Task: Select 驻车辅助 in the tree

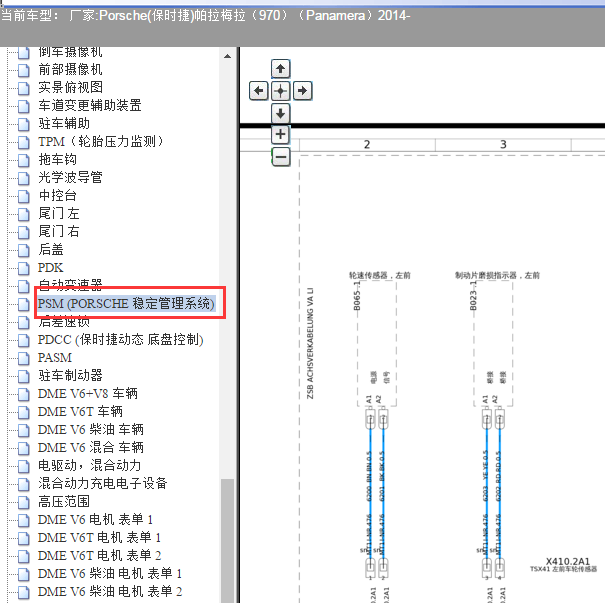Action: pos(64,123)
